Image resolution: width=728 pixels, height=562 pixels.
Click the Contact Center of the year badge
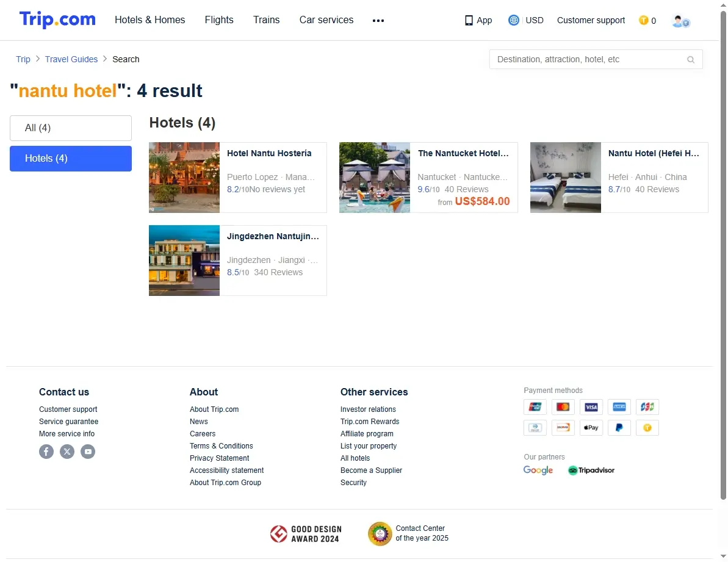tap(409, 534)
